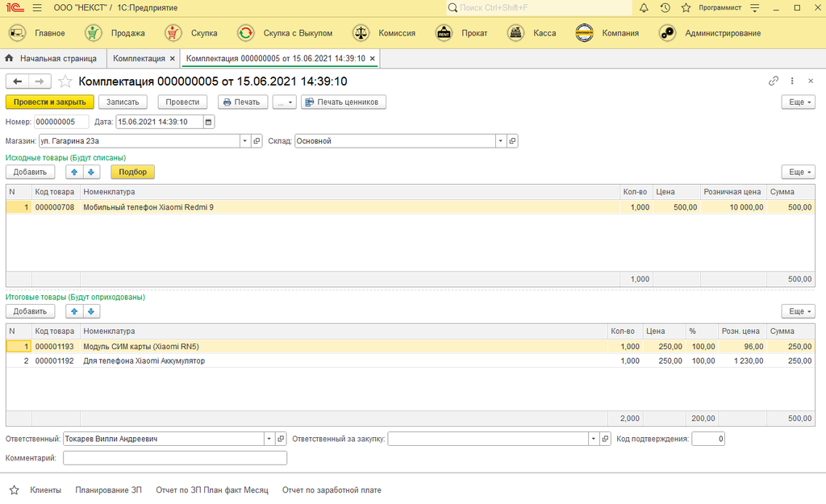Image resolution: width=826 pixels, height=504 pixels.
Task: Click Печать ценников button
Action: tap(344, 102)
